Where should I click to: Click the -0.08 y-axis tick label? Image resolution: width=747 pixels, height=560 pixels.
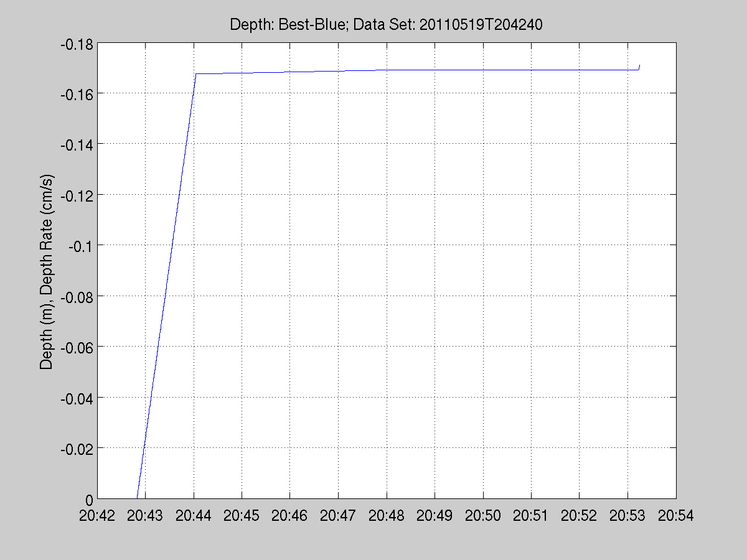point(75,297)
